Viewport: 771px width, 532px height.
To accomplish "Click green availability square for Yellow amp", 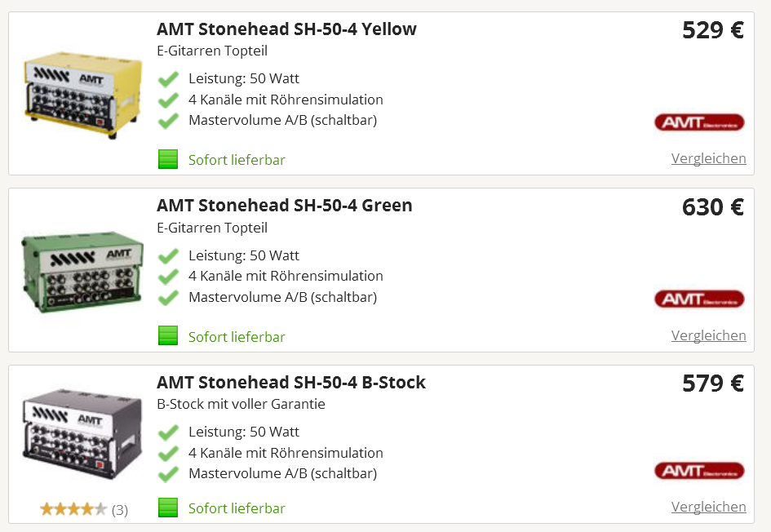I will [168, 159].
